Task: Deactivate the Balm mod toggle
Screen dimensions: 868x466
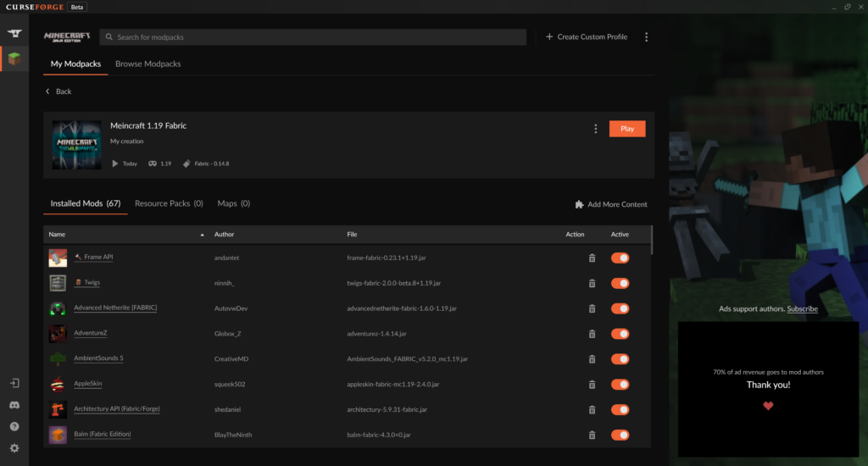Action: [620, 435]
